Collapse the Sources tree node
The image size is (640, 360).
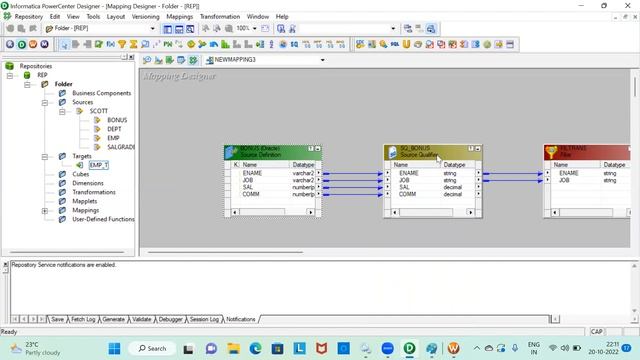(x=44, y=102)
